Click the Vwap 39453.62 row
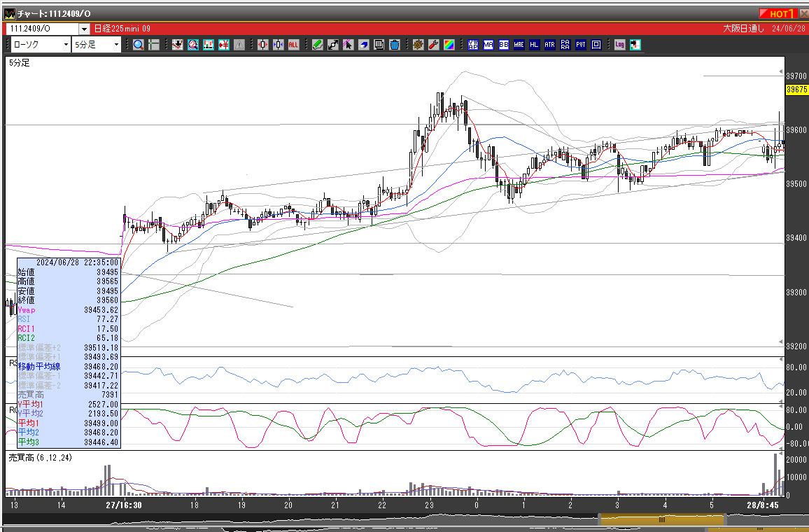The image size is (809, 532). pyautogui.click(x=68, y=309)
